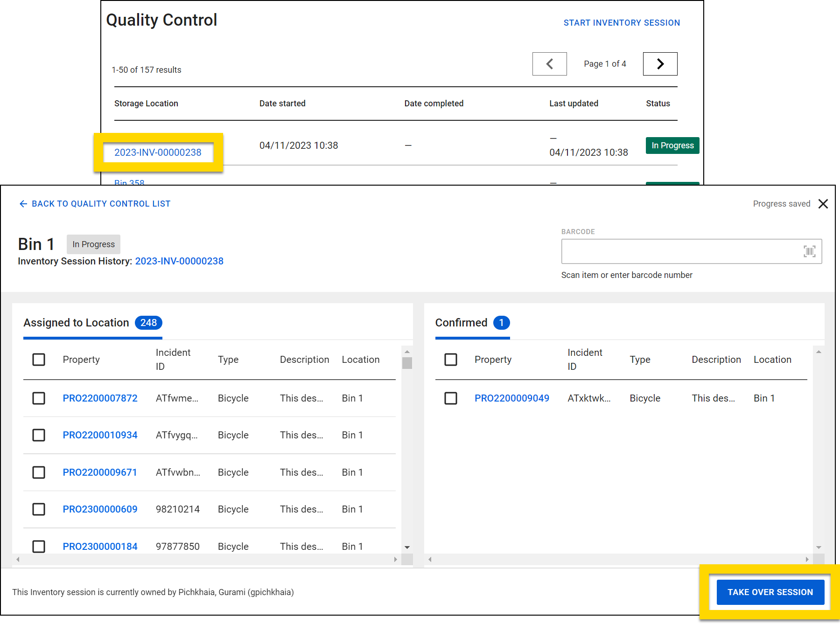Open inventory session 2023-INV-00000238
Image resolution: width=840 pixels, height=624 pixels.
pos(158,152)
